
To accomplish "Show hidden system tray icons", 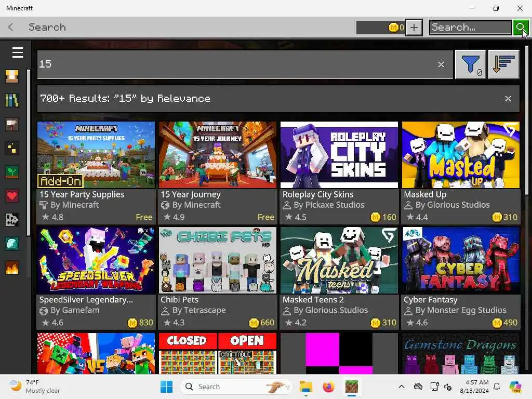I will pyautogui.click(x=402, y=387).
